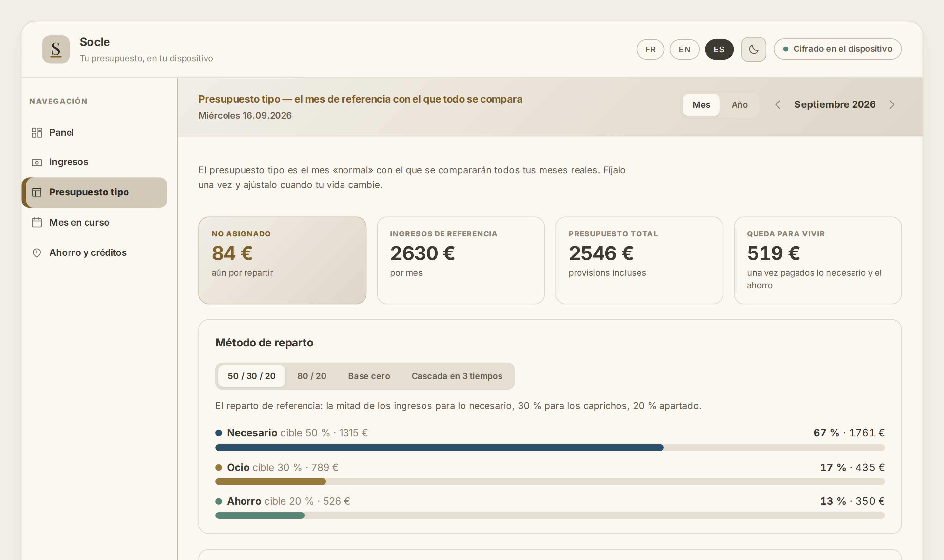
Task: Select the 80 / 20 reparto method
Action: (311, 376)
